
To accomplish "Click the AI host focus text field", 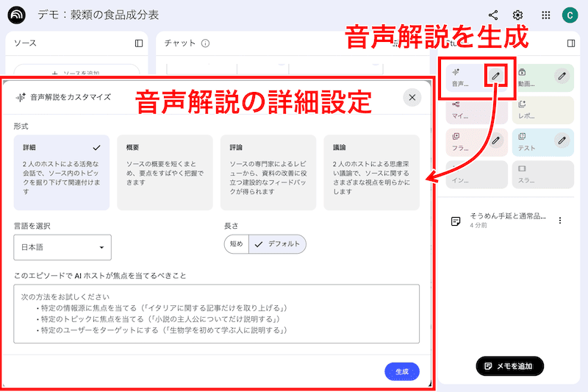I will coord(216,314).
